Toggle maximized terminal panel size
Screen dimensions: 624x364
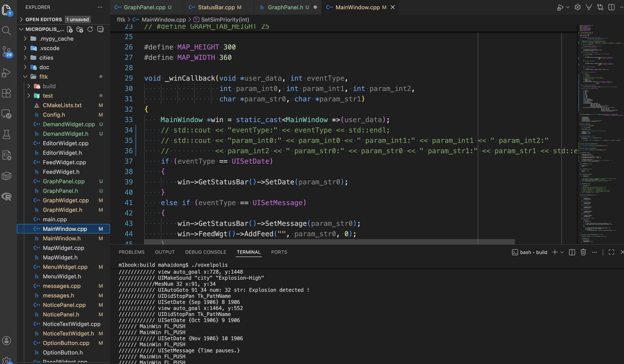(x=611, y=252)
